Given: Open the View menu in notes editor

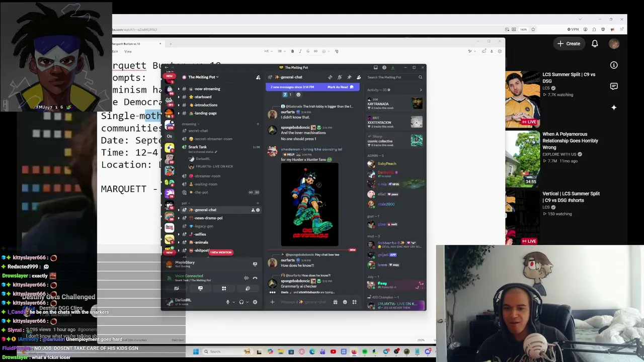Looking at the screenshot, I should tap(128, 51).
